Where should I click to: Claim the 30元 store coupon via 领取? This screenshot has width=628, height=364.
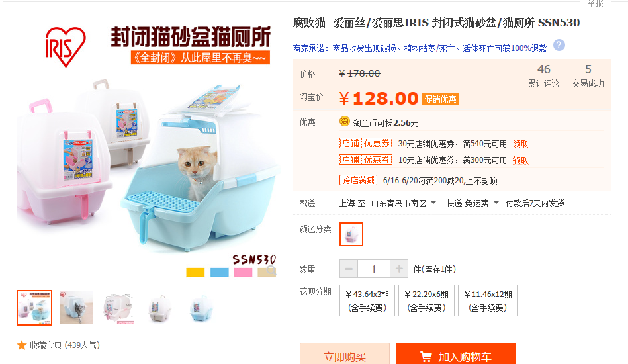[520, 144]
